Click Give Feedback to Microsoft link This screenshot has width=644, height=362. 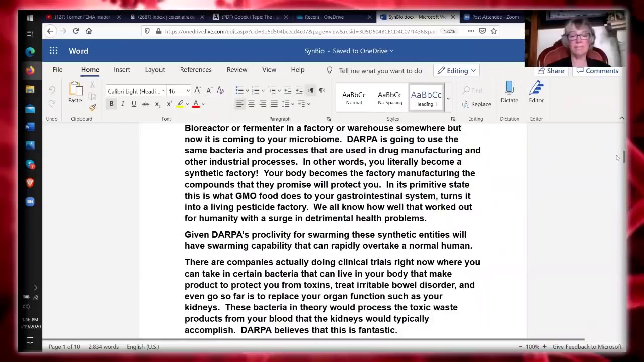coord(587,347)
